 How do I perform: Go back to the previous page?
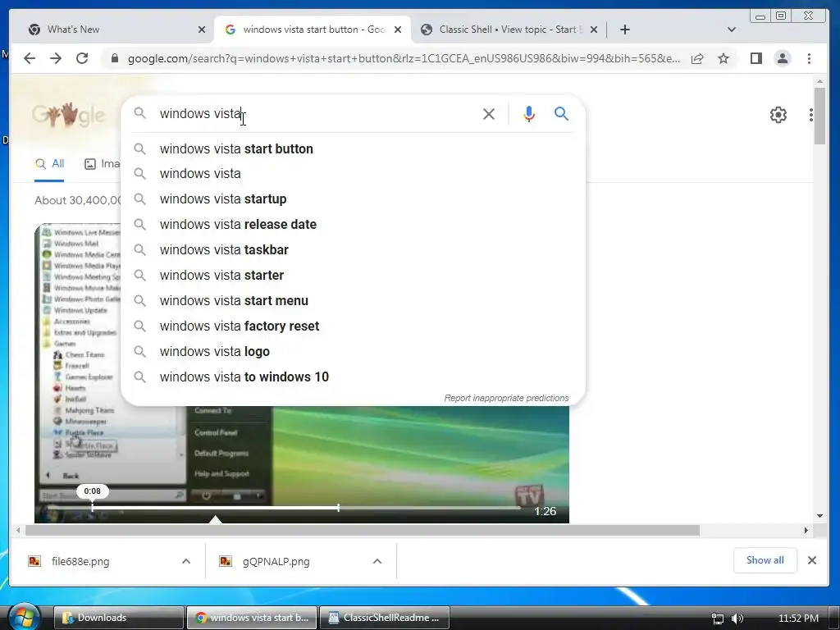(30, 58)
